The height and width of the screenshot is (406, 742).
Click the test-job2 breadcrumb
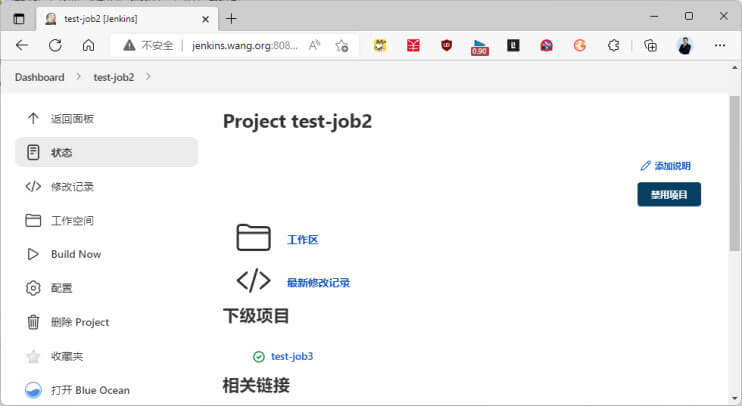[114, 77]
